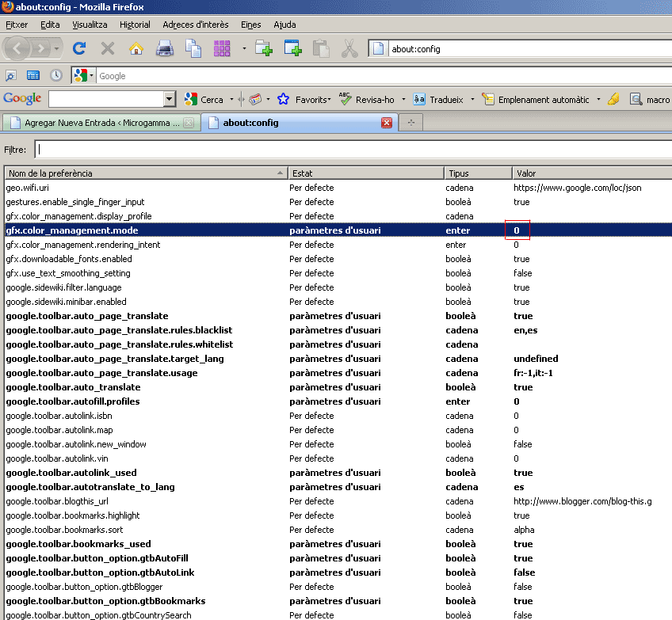The image size is (672, 620).
Task: Open the Fitxer menu
Action: (17, 25)
